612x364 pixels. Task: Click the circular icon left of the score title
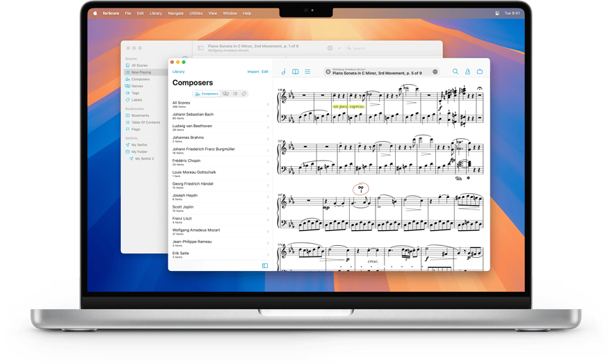point(328,72)
